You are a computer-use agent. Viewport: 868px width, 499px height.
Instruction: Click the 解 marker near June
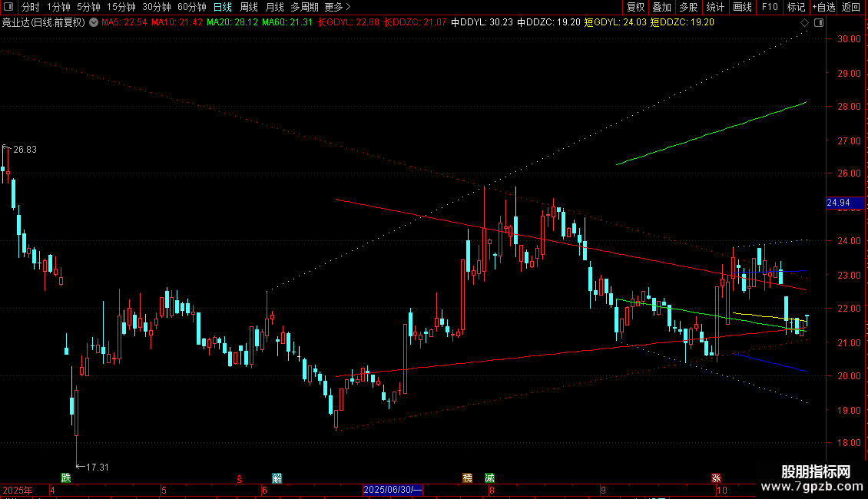coord(277,478)
